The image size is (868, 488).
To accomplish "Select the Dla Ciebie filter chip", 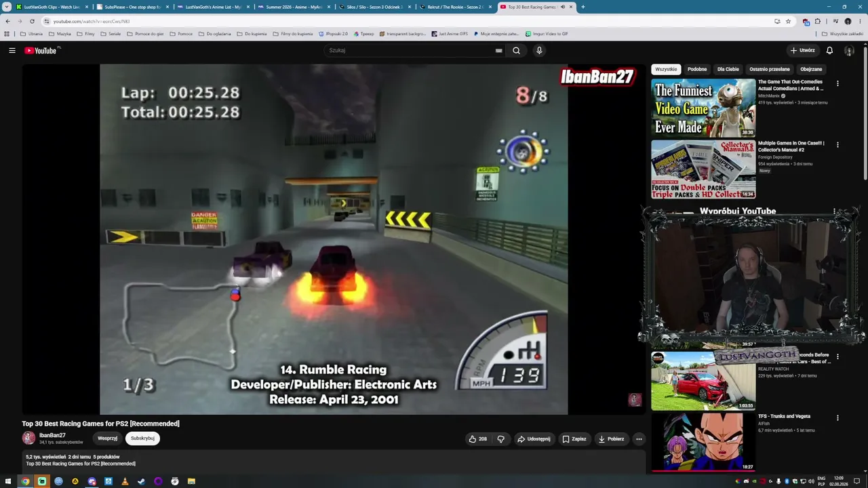I will click(x=728, y=69).
